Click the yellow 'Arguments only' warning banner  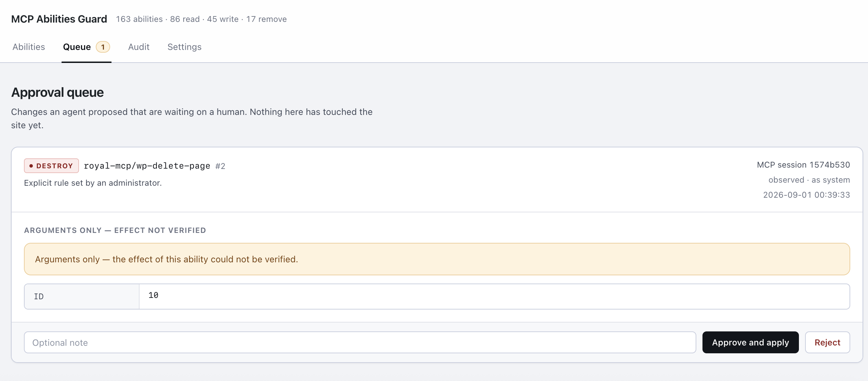[x=437, y=259]
